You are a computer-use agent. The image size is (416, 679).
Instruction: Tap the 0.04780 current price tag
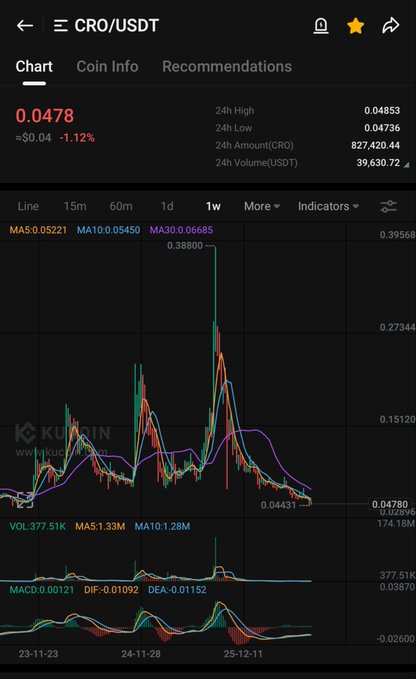pyautogui.click(x=390, y=504)
